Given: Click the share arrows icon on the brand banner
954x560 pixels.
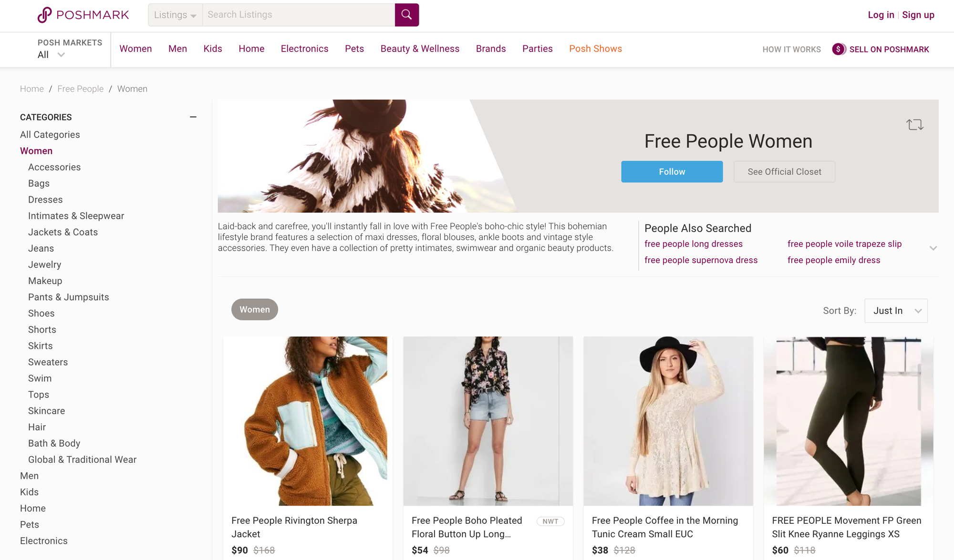Looking at the screenshot, I should coord(915,124).
